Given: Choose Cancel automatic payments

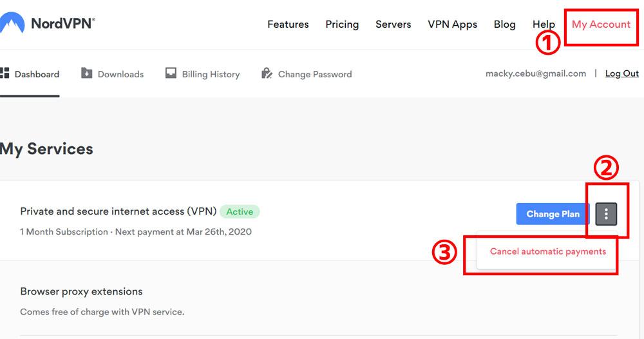Looking at the screenshot, I should 547,251.
